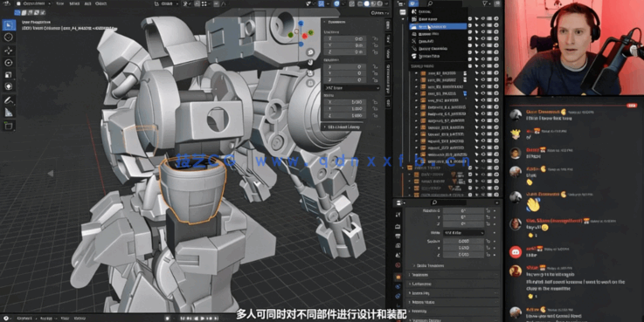Open XYZ Euler dropdown in sidebar
The height and width of the screenshot is (322, 644).
(351, 88)
